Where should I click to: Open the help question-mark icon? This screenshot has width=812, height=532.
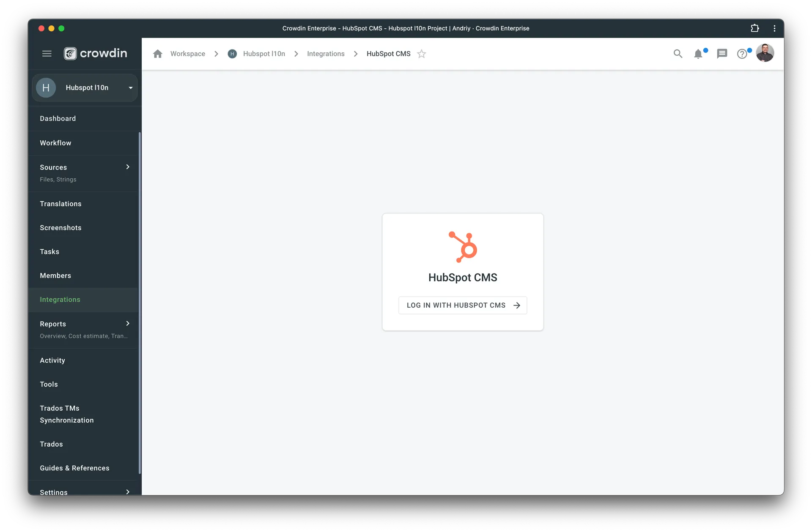point(742,54)
